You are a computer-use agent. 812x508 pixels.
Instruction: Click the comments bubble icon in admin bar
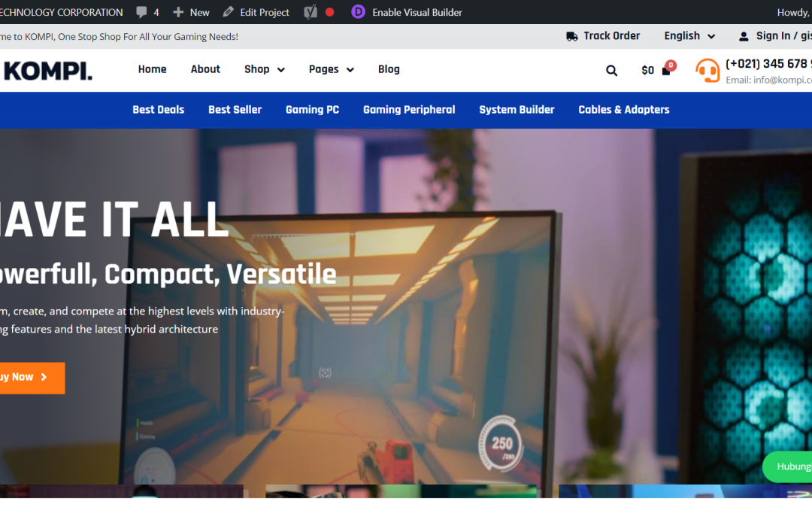pos(141,12)
